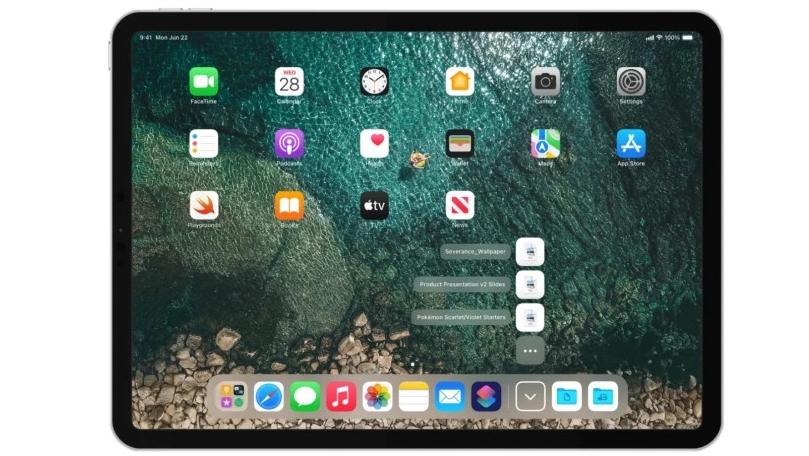Select the Severance_Wallpaper label

pos(475,252)
